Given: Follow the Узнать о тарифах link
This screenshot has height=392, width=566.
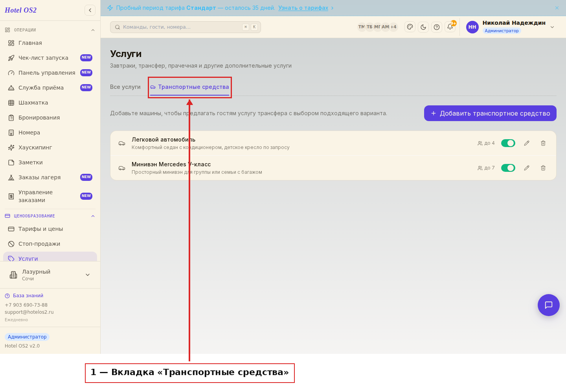Looking at the screenshot, I should point(303,8).
